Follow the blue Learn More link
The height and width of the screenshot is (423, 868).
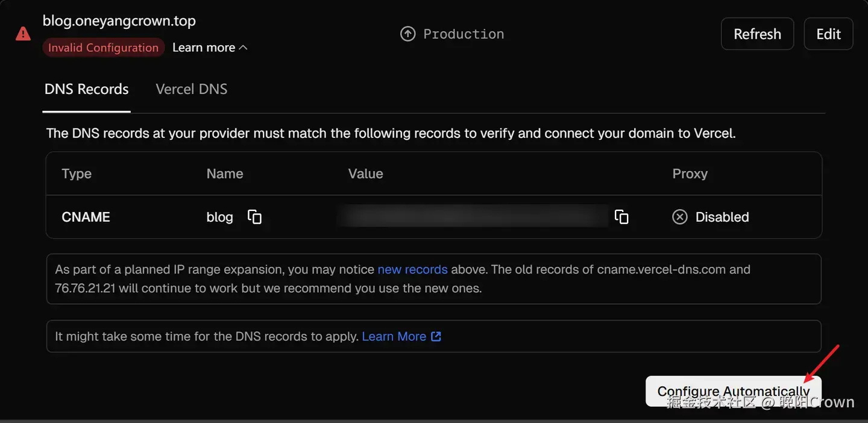click(x=394, y=336)
